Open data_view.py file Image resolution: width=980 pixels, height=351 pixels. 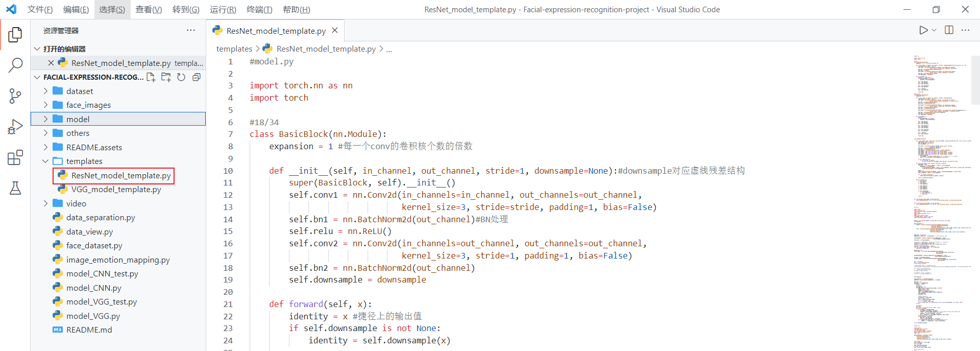118,231
